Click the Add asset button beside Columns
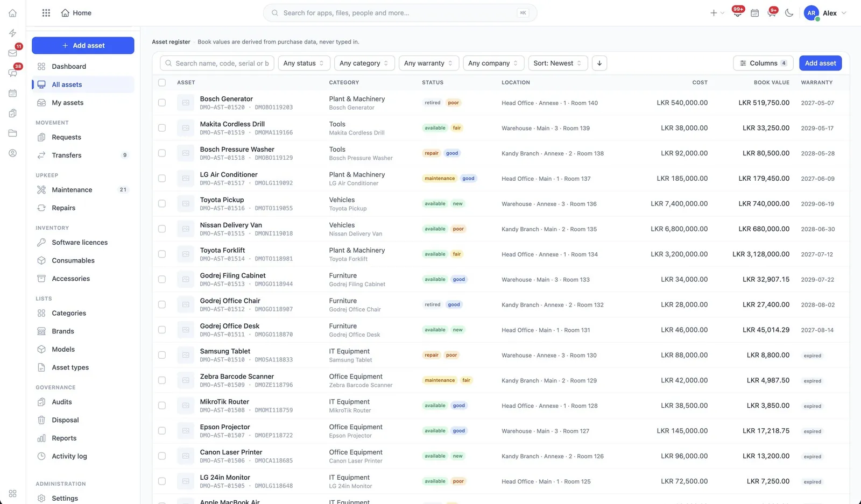The width and height of the screenshot is (861, 504). click(820, 63)
